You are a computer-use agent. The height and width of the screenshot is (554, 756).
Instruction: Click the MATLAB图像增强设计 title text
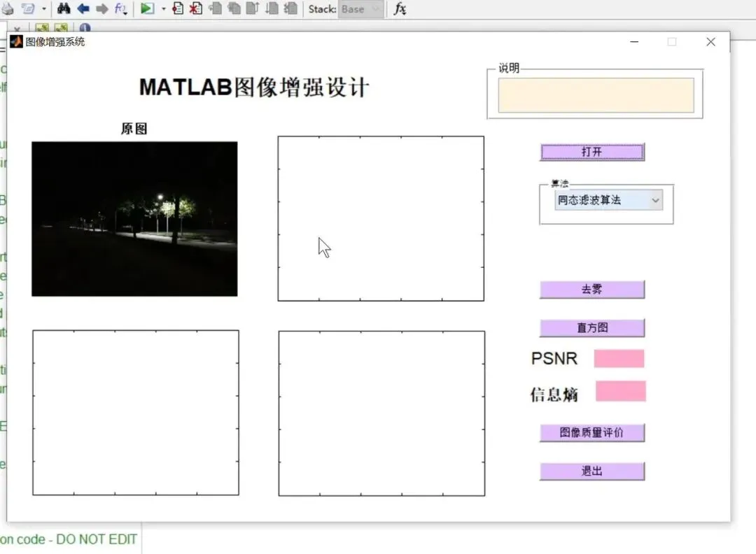254,87
